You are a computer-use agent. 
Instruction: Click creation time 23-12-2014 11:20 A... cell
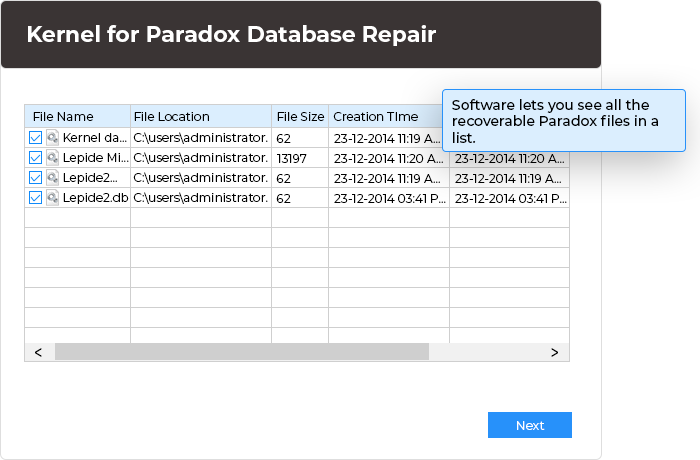click(389, 158)
